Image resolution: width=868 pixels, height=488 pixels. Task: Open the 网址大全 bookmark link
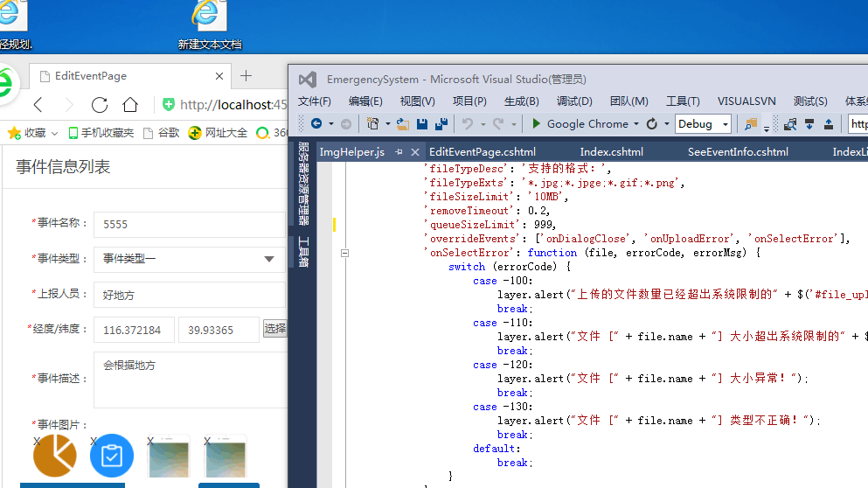(219, 133)
